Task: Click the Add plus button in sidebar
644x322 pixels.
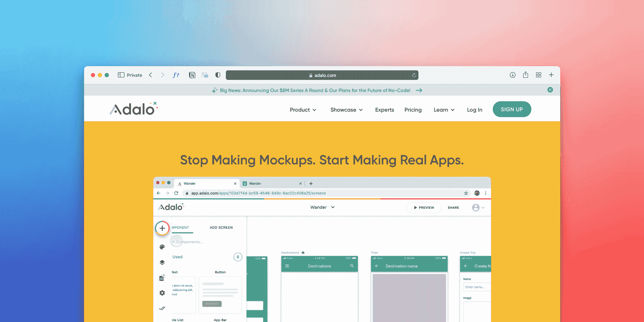Action: (x=162, y=228)
